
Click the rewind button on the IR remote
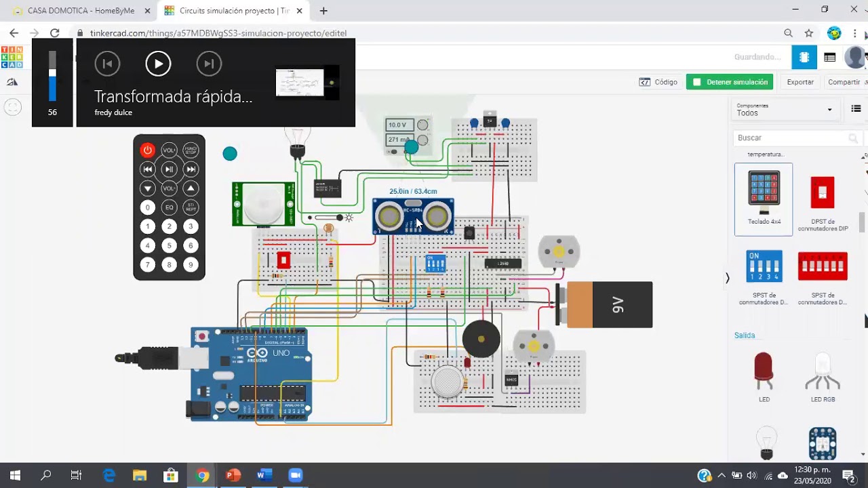(x=147, y=169)
